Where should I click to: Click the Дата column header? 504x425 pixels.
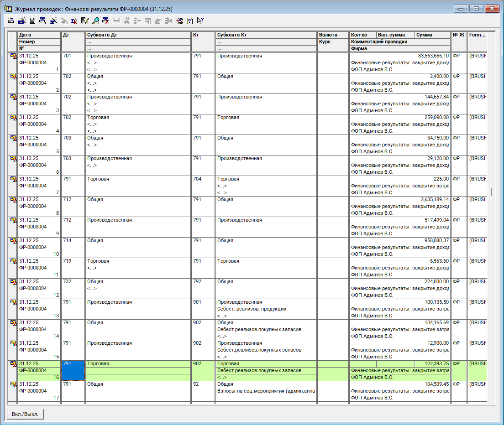[x=39, y=35]
